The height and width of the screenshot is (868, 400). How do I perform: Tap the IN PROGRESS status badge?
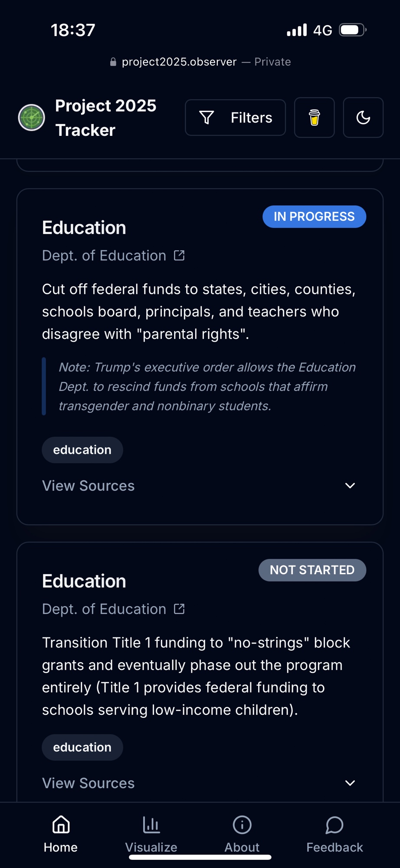click(314, 217)
